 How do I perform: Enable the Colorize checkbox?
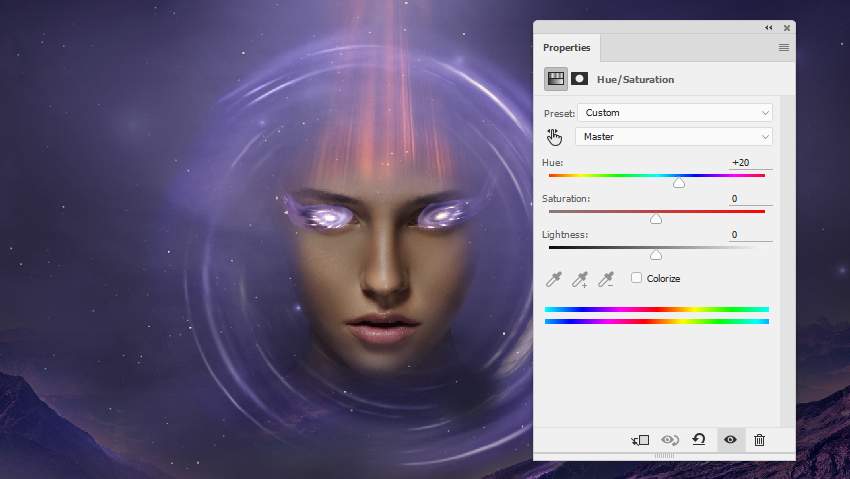(x=636, y=278)
